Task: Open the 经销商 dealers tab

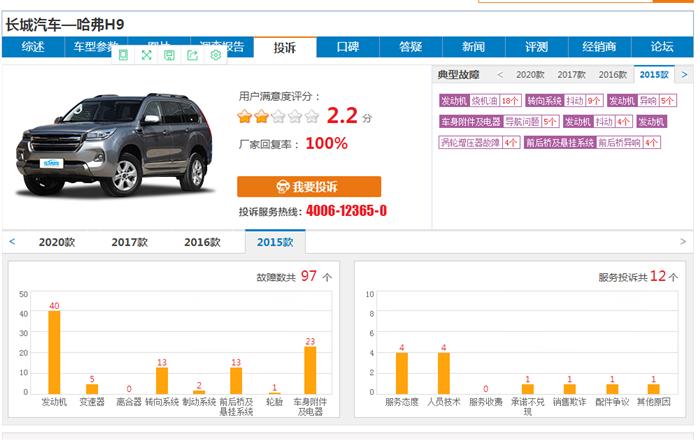Action: click(600, 47)
